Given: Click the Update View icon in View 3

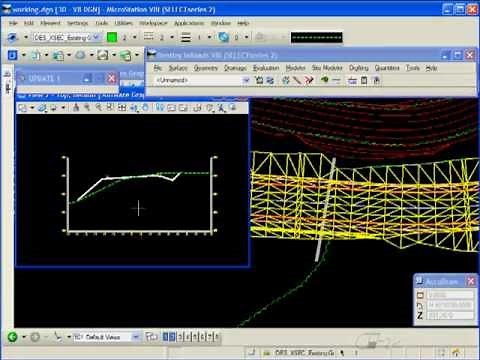Looking at the screenshot, I should [76, 108].
